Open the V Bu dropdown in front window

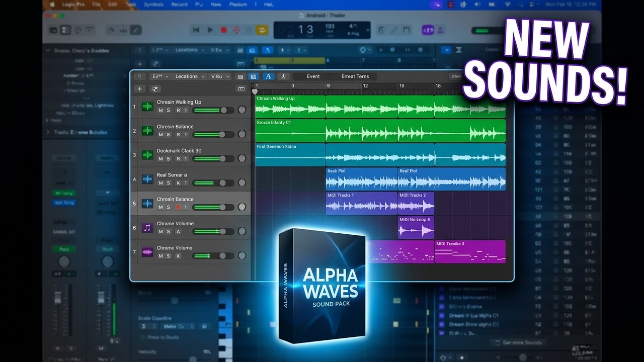point(220,76)
